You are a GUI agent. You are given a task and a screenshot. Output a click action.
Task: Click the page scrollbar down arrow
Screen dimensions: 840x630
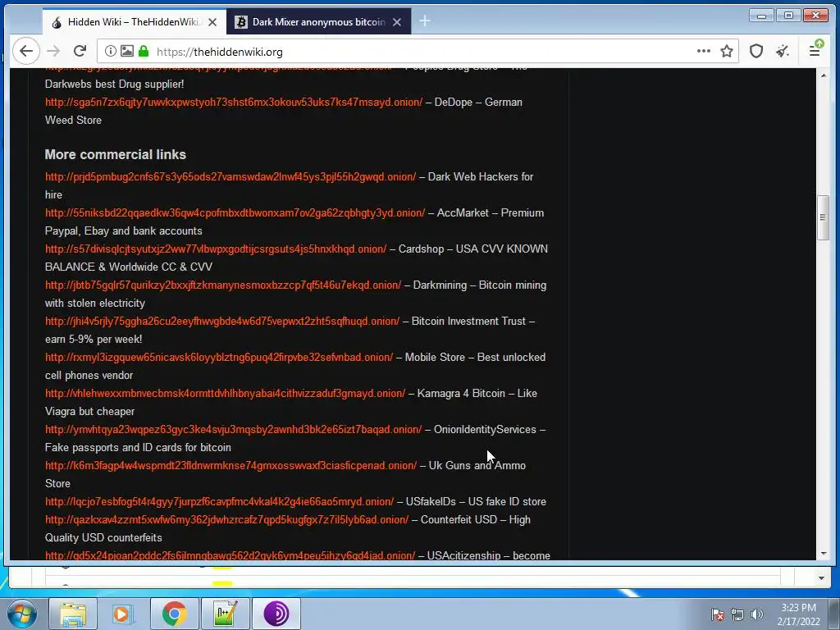[x=823, y=554]
